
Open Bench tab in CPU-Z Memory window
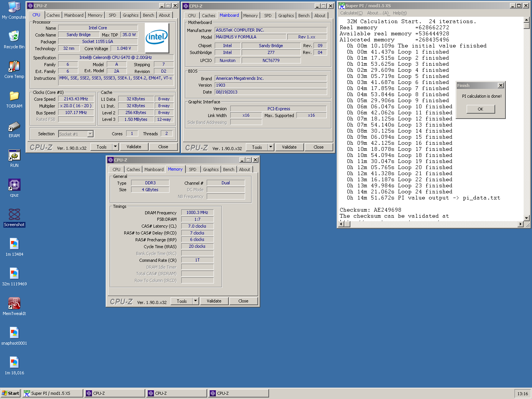pyautogui.click(x=229, y=169)
